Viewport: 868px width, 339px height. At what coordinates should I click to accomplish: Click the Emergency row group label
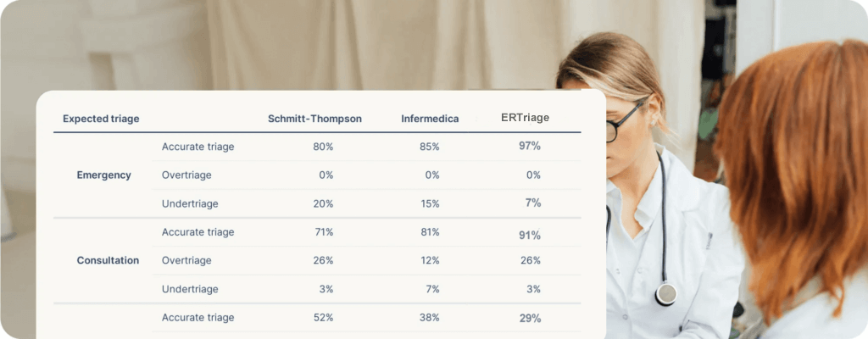(x=103, y=175)
